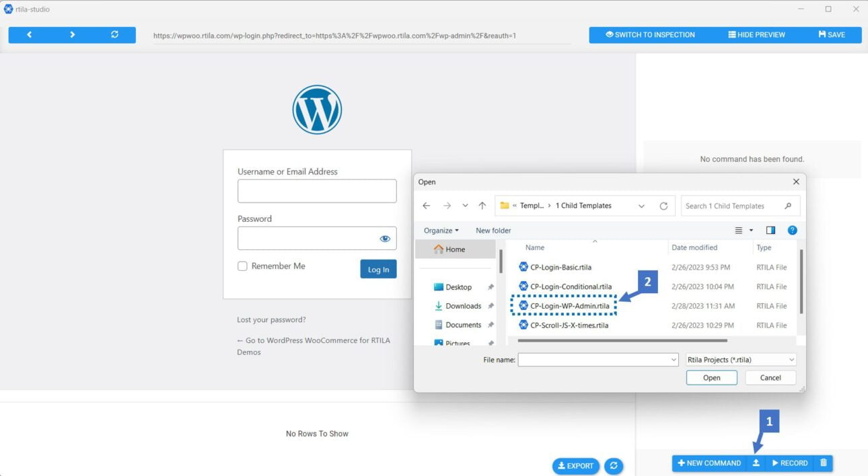This screenshot has width=868, height=476.
Task: Reload the page with the refresh icon
Action: [114, 34]
